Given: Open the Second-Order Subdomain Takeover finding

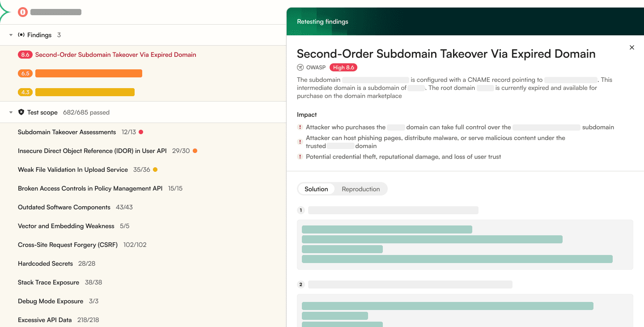Looking at the screenshot, I should pyautogui.click(x=116, y=54).
